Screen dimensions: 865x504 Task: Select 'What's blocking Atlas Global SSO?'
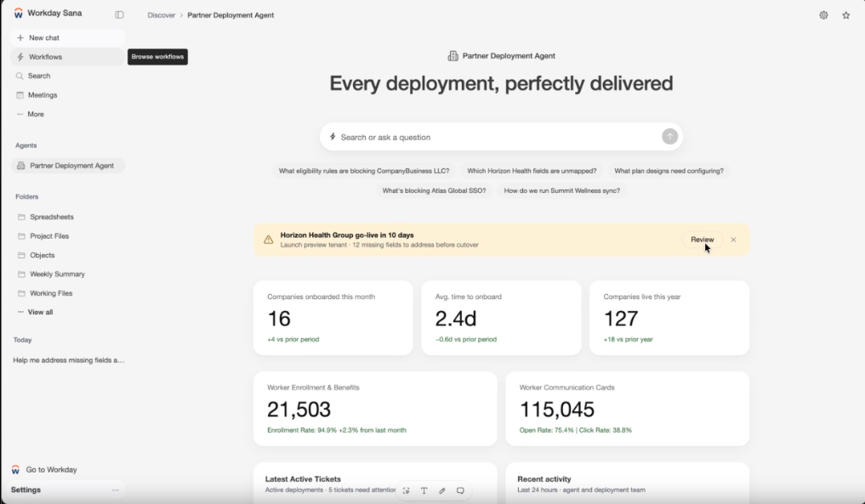tap(434, 190)
